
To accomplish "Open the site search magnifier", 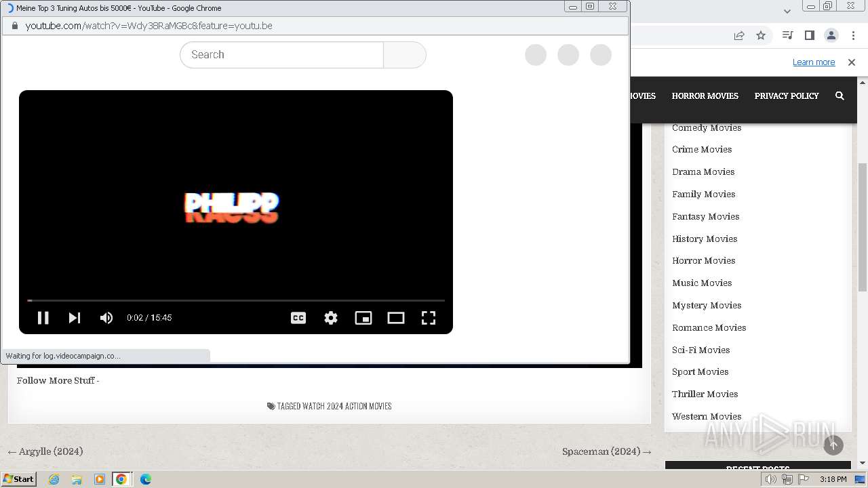I will point(840,96).
